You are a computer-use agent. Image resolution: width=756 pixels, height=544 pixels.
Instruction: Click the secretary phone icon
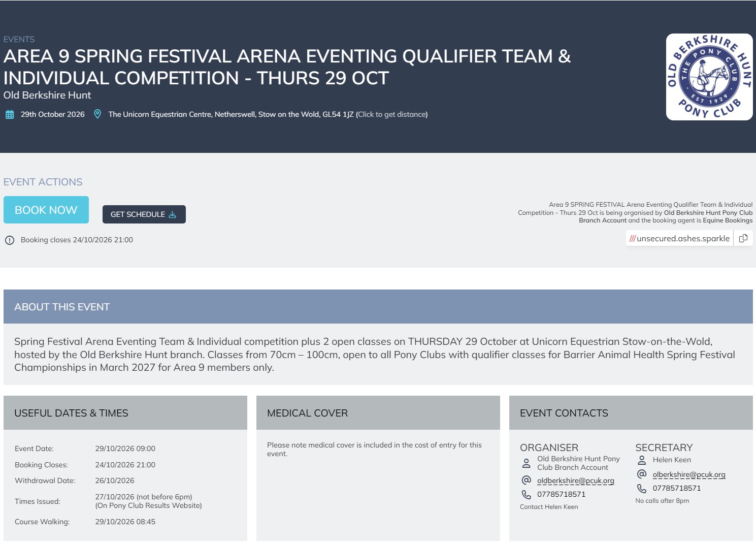(642, 488)
